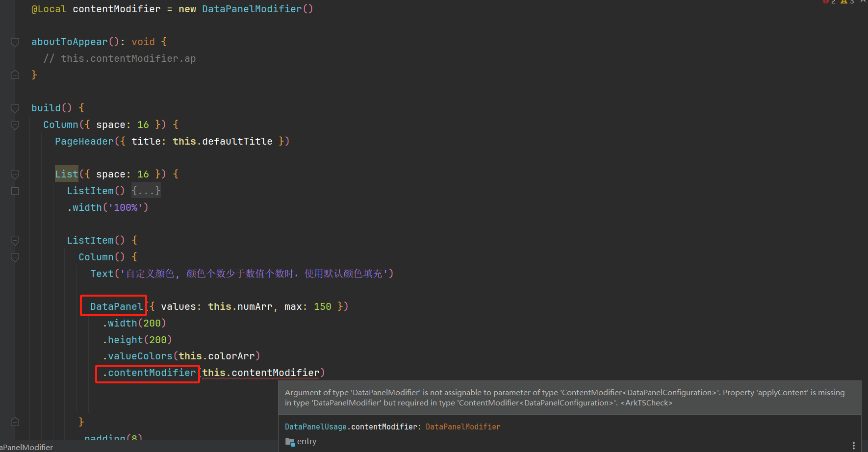This screenshot has height=452, width=868.
Task: Click this.numArr in DataPanel values
Action: click(x=240, y=307)
